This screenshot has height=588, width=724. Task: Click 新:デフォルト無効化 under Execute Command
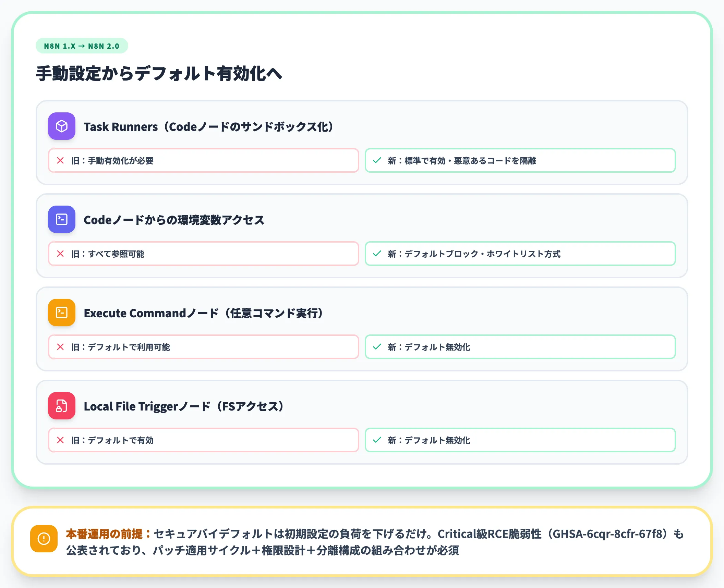pos(429,347)
